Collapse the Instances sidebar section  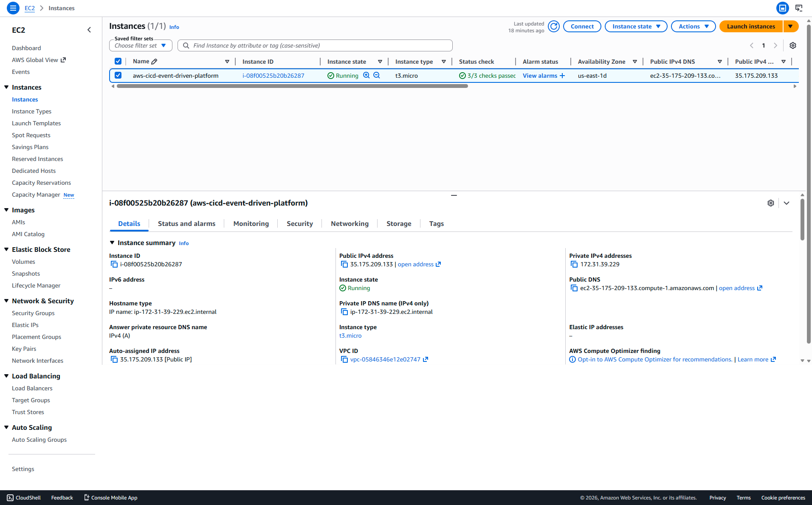click(x=6, y=87)
